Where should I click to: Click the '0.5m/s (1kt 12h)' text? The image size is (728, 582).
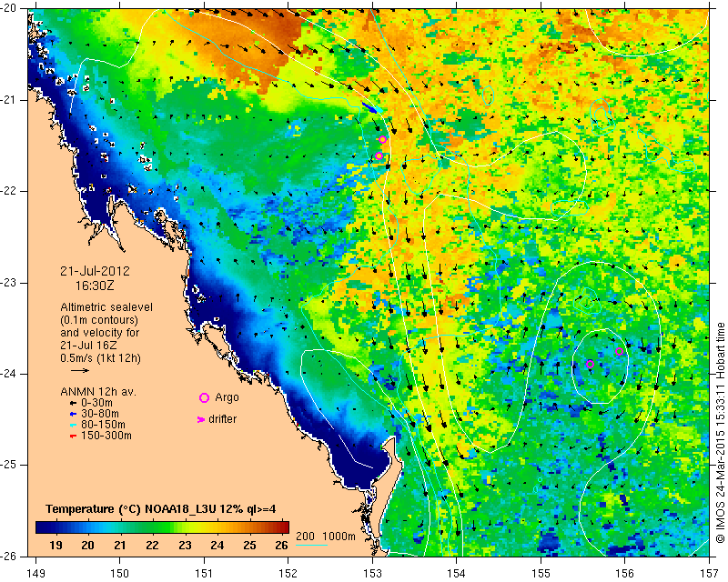(x=100, y=358)
